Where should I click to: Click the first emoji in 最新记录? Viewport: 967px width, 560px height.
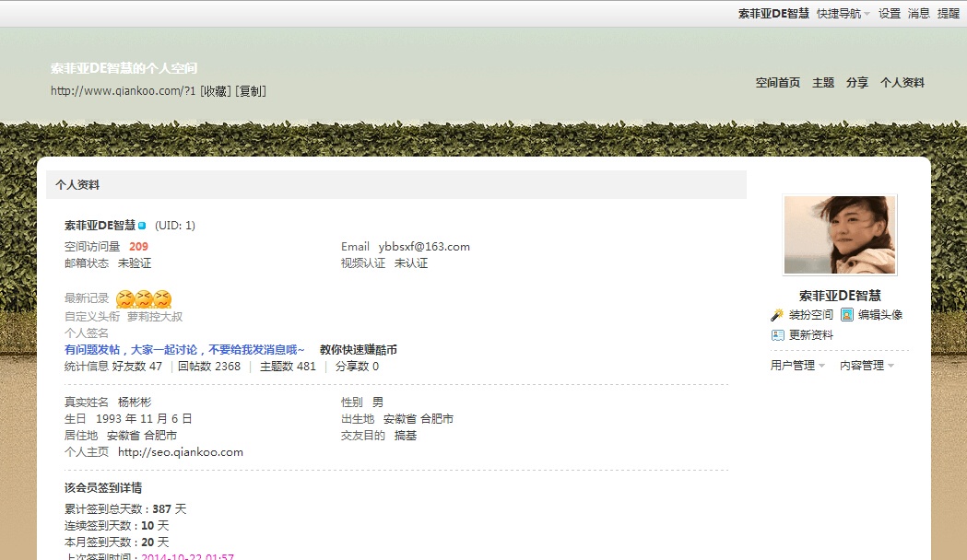click(x=125, y=298)
